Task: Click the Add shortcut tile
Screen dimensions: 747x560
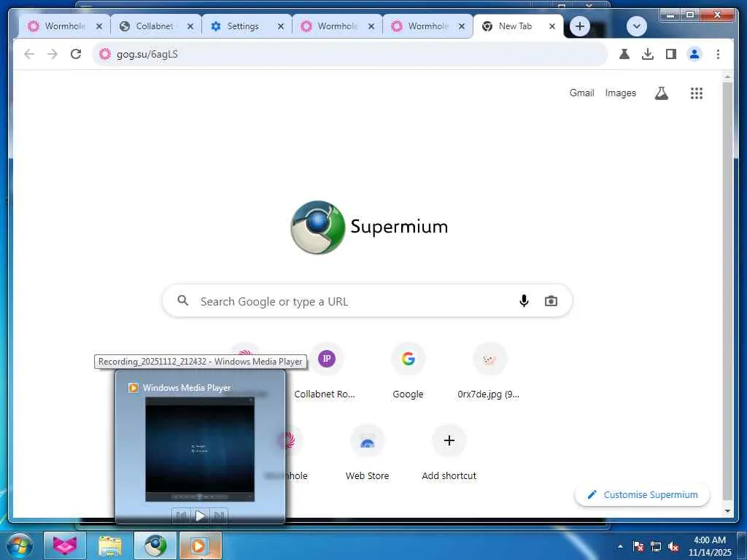Action: tap(449, 454)
